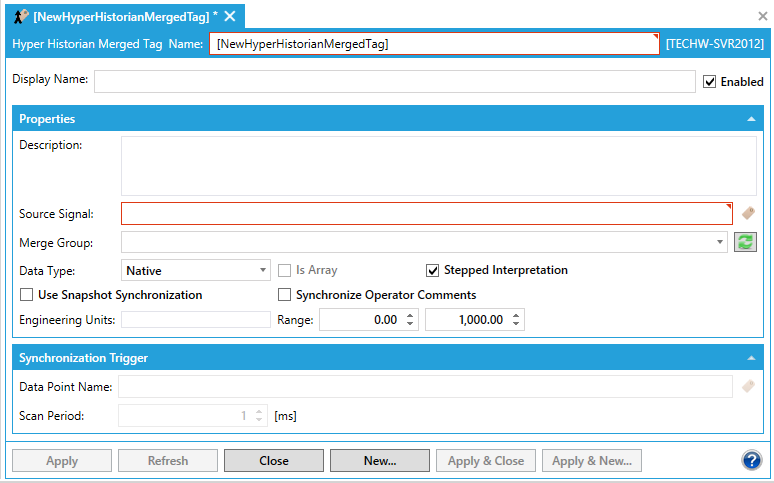This screenshot has height=483, width=774.
Task: Increase the Range minimum value spinner
Action: click(410, 316)
